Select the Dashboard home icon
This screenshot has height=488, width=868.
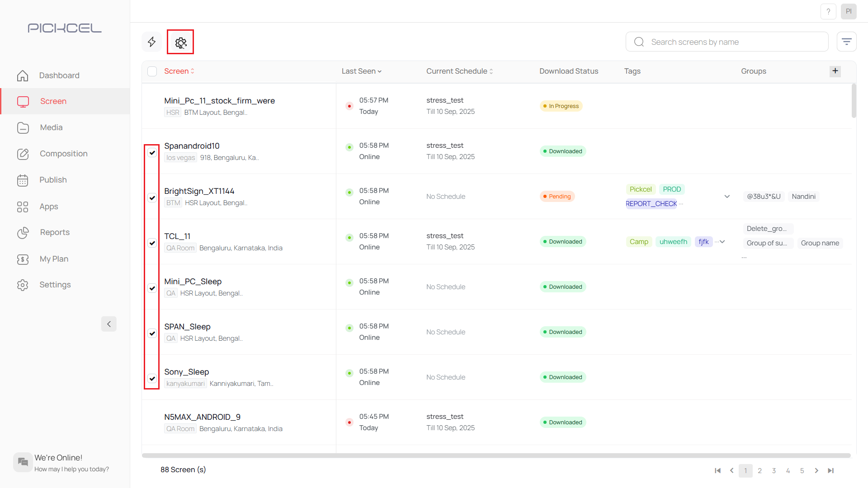pyautogui.click(x=23, y=75)
